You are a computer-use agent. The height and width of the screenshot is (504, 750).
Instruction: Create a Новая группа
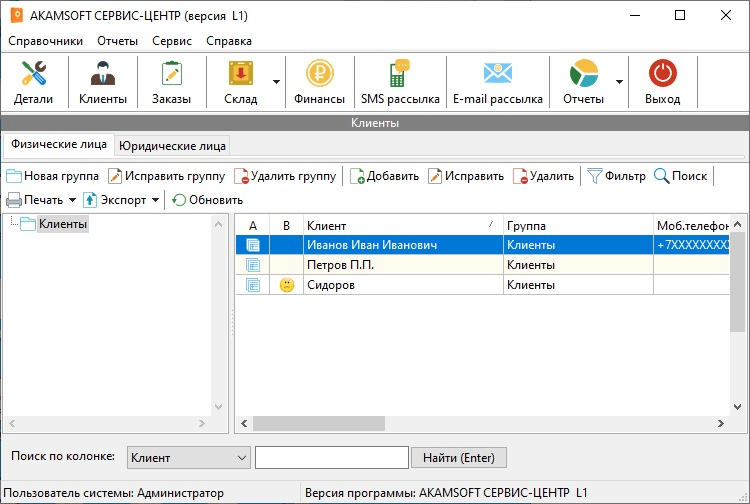pyautogui.click(x=53, y=176)
